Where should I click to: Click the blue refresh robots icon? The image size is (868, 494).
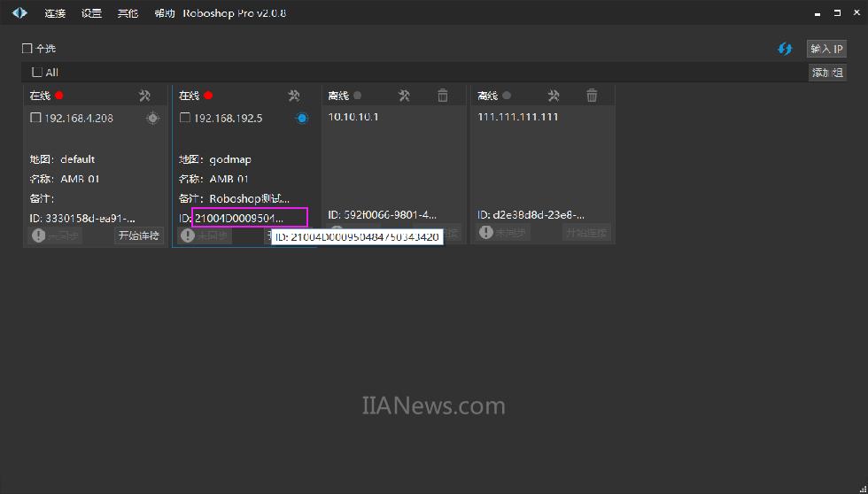click(x=785, y=49)
